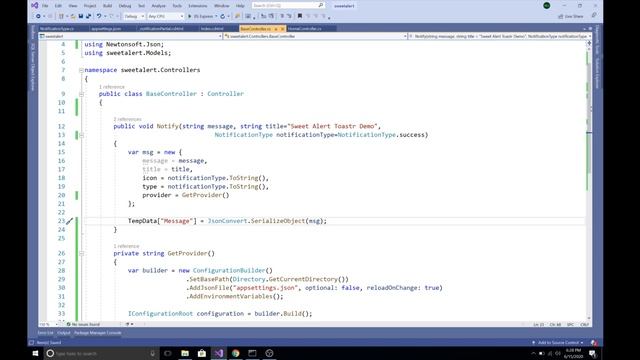Switch to HomeController.cs tab
The width and height of the screenshot is (640, 360).
coord(304,29)
